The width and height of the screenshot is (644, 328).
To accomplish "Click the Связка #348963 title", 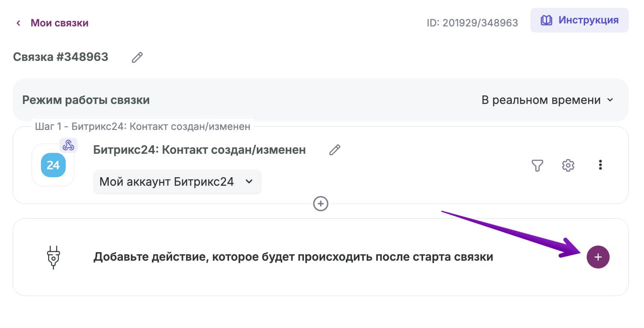I will (61, 57).
